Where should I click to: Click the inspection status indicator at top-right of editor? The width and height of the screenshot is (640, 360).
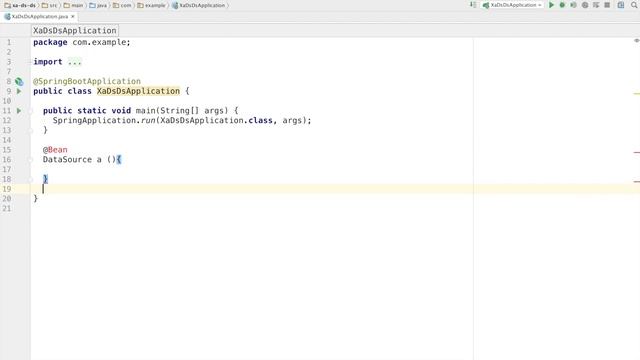point(637,40)
